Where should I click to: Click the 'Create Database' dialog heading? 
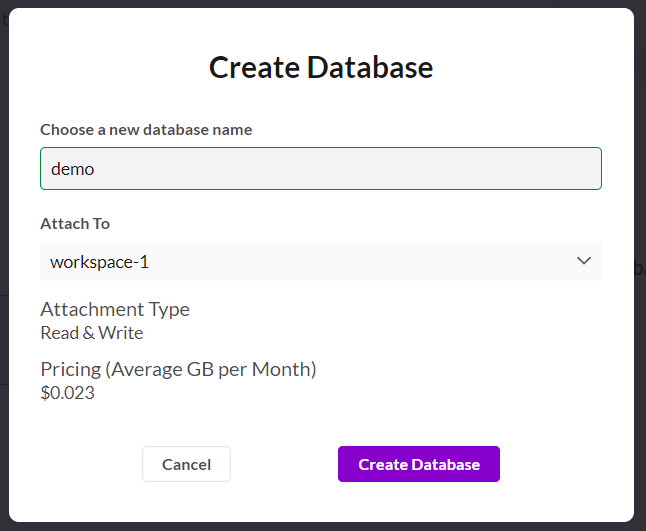coord(320,67)
